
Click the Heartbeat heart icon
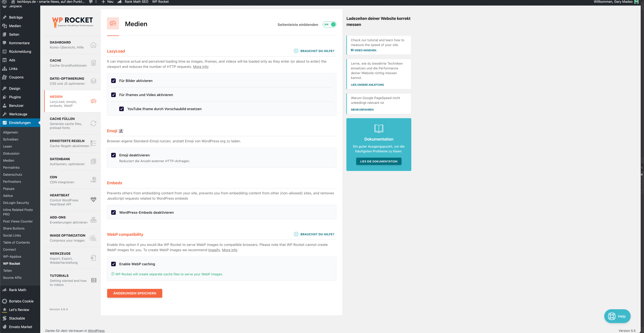pos(93,200)
